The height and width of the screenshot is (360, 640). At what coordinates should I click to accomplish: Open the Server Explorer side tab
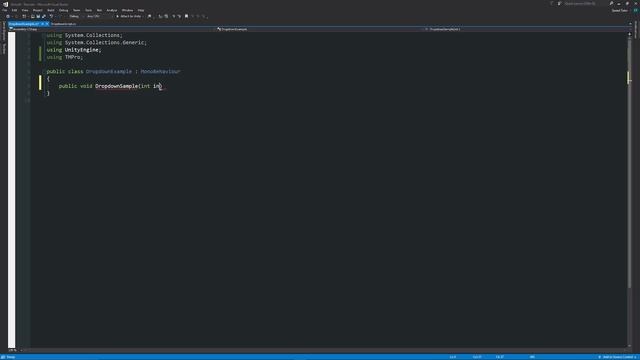coord(4,32)
